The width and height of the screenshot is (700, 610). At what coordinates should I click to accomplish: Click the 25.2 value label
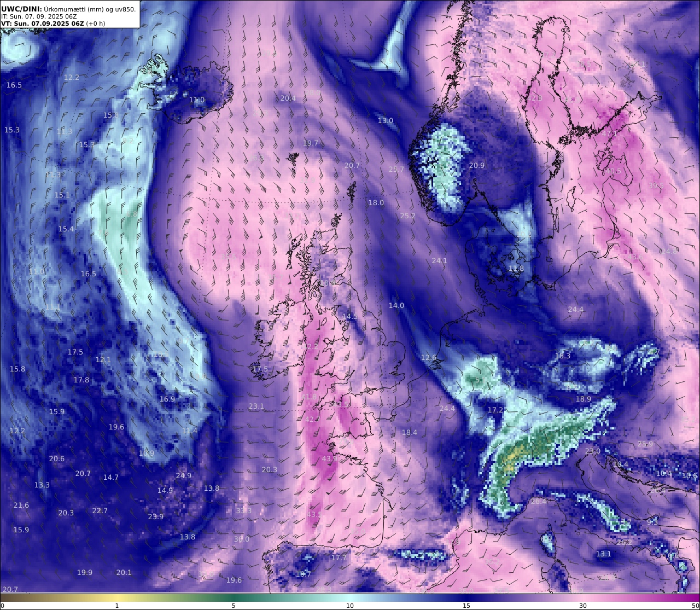tap(407, 216)
